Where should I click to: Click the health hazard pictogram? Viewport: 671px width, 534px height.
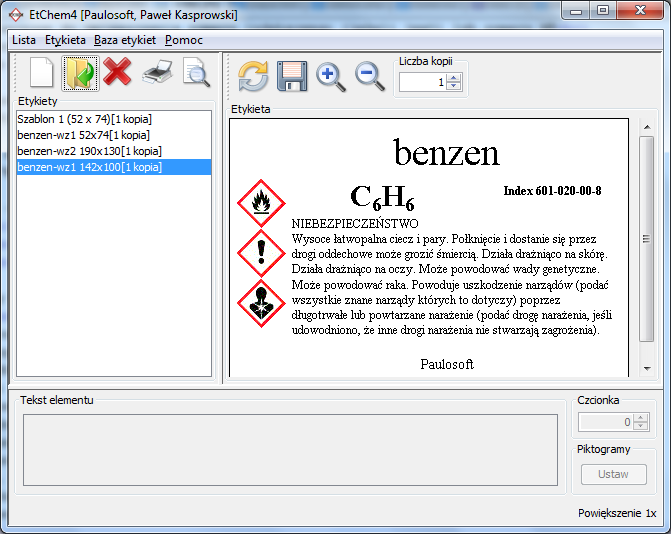pyautogui.click(x=261, y=303)
